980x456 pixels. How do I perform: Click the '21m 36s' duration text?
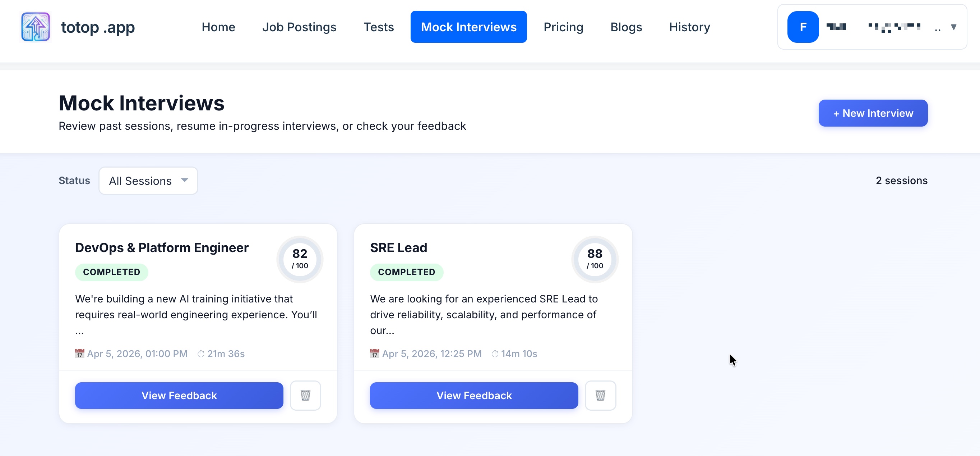tap(226, 354)
